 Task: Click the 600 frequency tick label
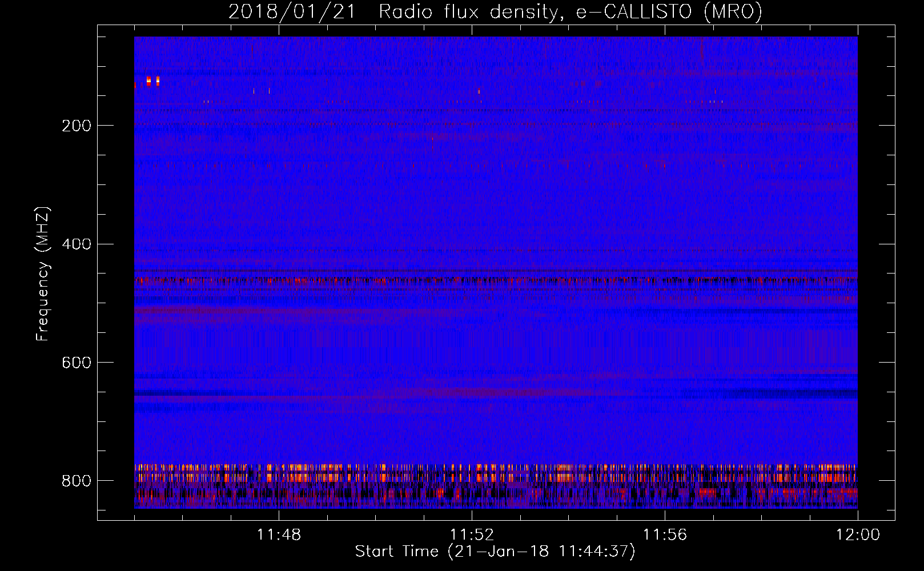coord(76,363)
